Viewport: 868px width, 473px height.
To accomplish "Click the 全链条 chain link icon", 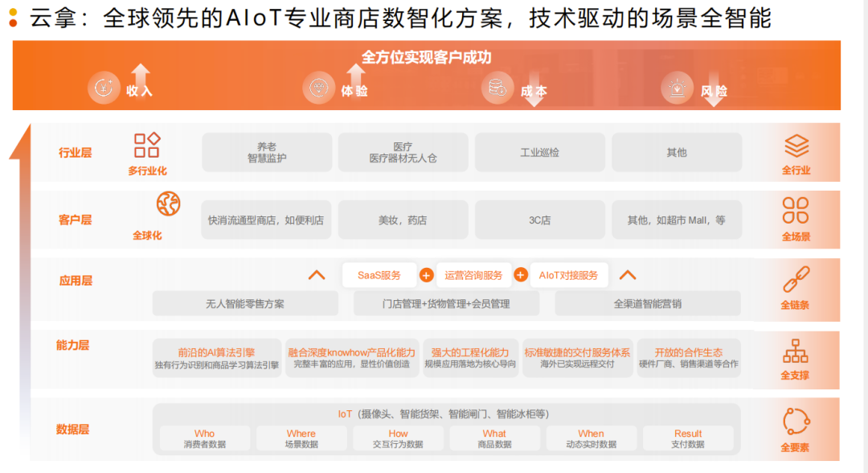I will click(x=796, y=279).
